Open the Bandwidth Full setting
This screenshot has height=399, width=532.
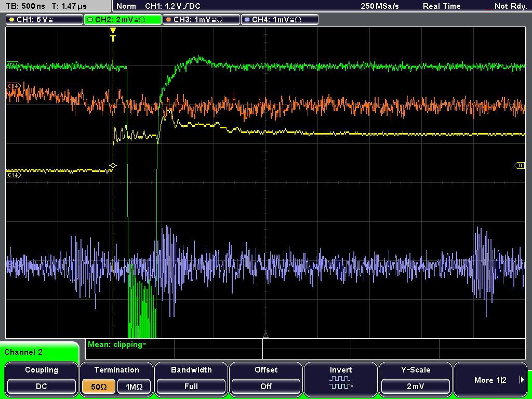coord(191,387)
